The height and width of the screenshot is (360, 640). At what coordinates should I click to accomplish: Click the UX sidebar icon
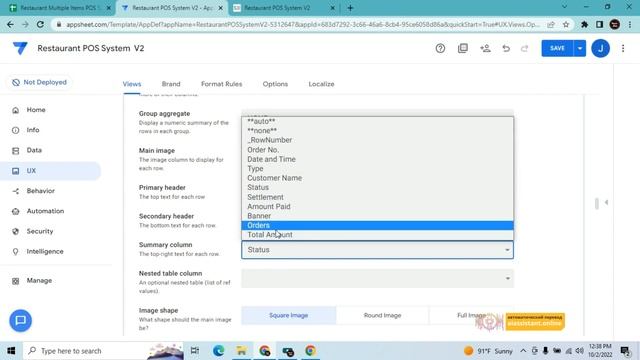[16, 171]
